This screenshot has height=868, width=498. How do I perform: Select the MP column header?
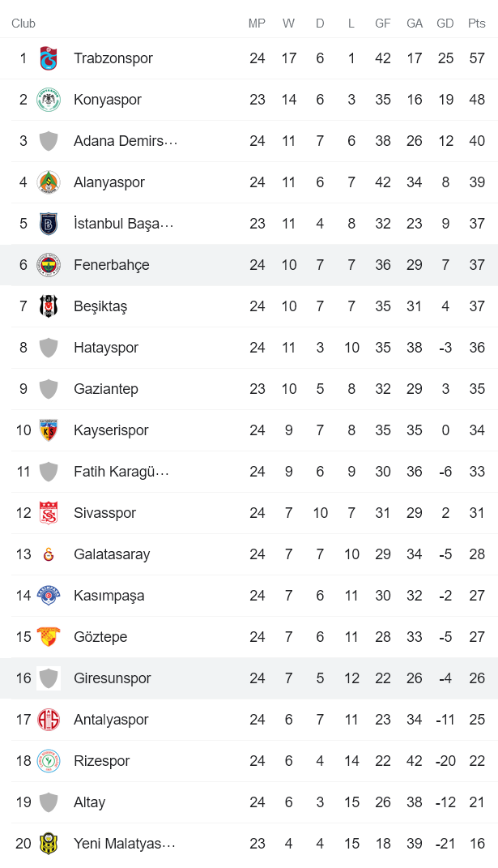tap(257, 23)
